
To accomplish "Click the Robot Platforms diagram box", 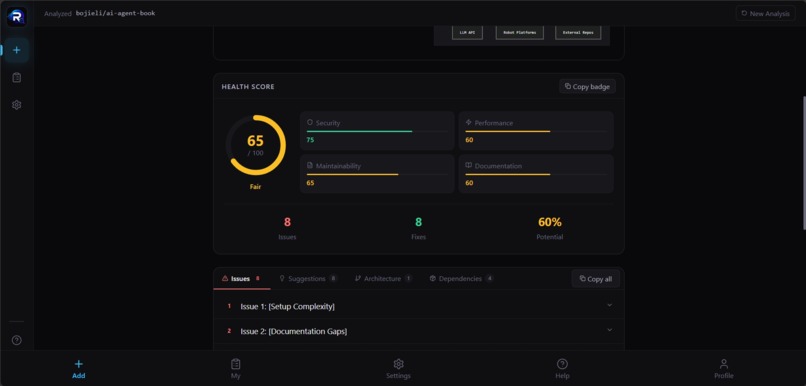I will tap(520, 32).
